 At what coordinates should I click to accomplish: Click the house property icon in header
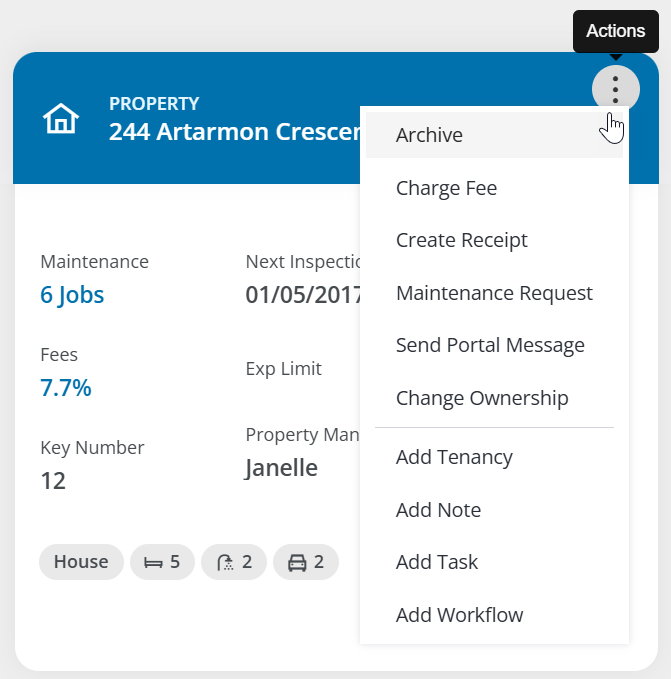(x=60, y=119)
